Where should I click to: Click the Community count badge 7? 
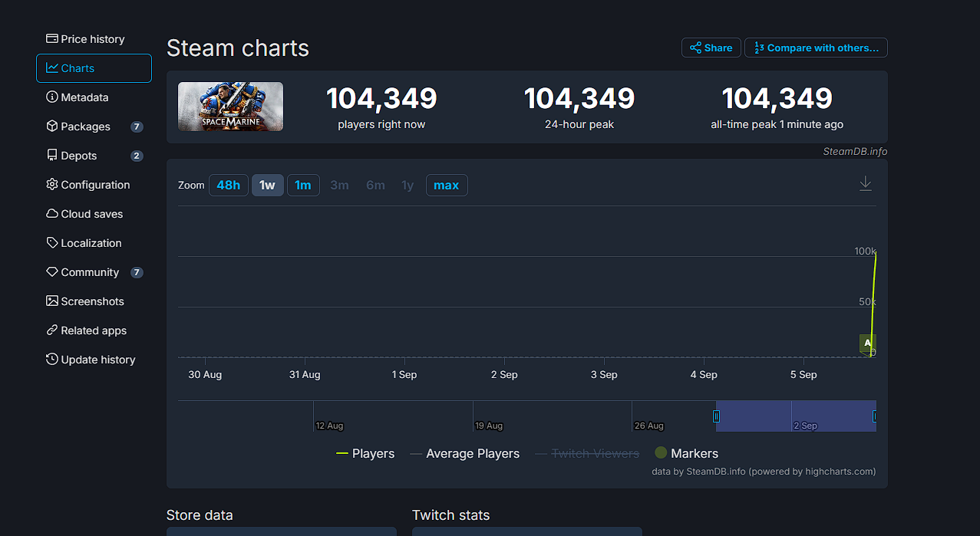pos(137,272)
